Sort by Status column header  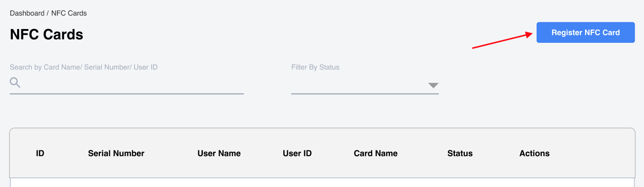click(x=460, y=153)
